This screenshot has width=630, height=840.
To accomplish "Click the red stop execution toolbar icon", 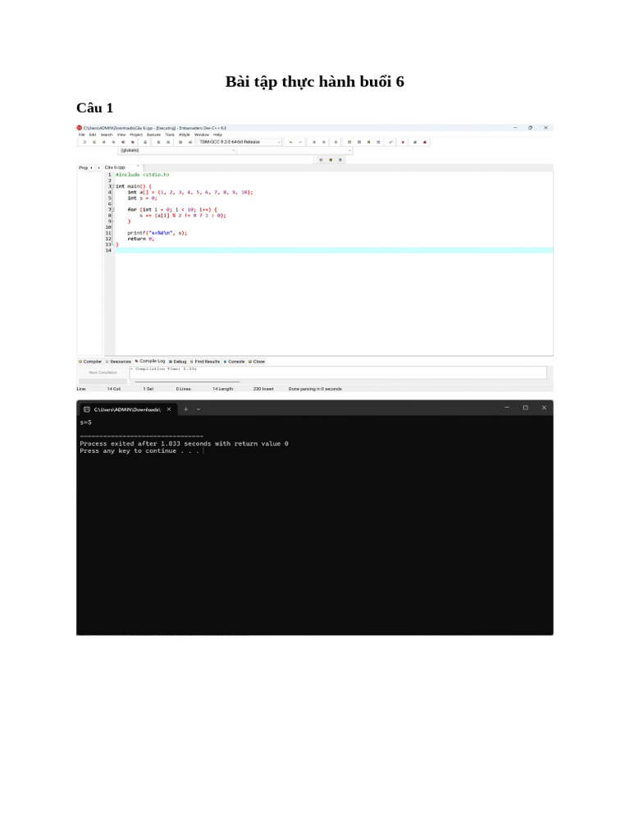I will pyautogui.click(x=402, y=142).
